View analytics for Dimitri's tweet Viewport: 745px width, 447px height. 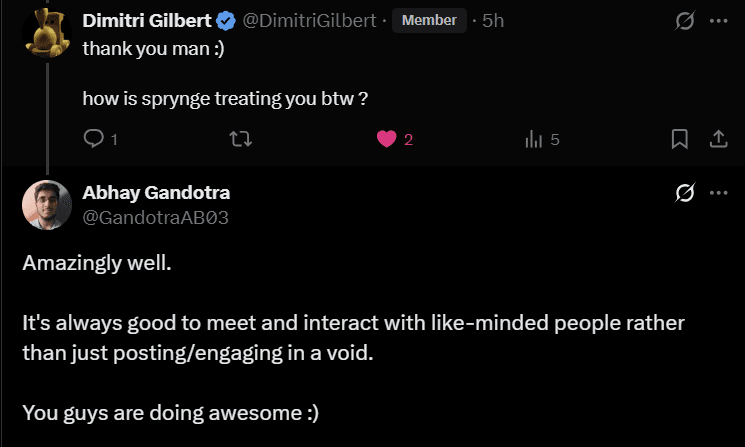point(533,139)
